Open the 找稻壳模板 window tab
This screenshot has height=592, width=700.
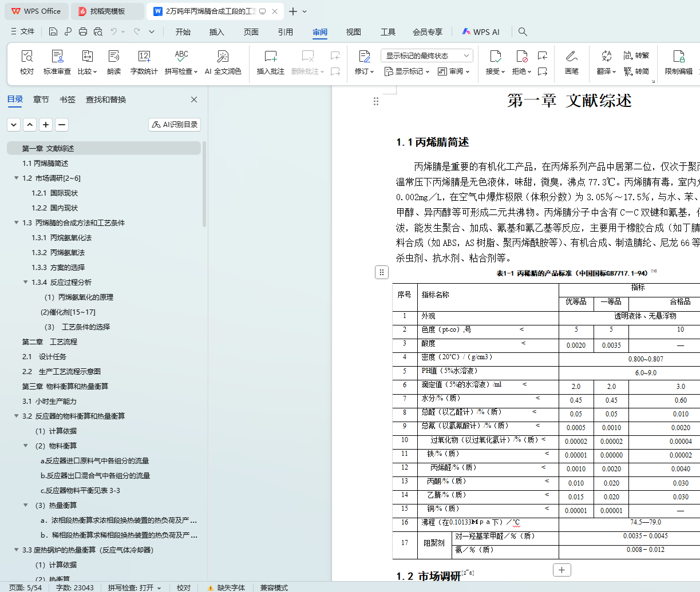108,11
